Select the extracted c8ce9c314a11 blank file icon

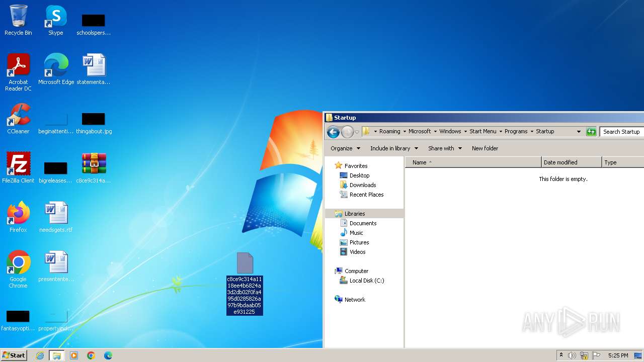tap(245, 284)
